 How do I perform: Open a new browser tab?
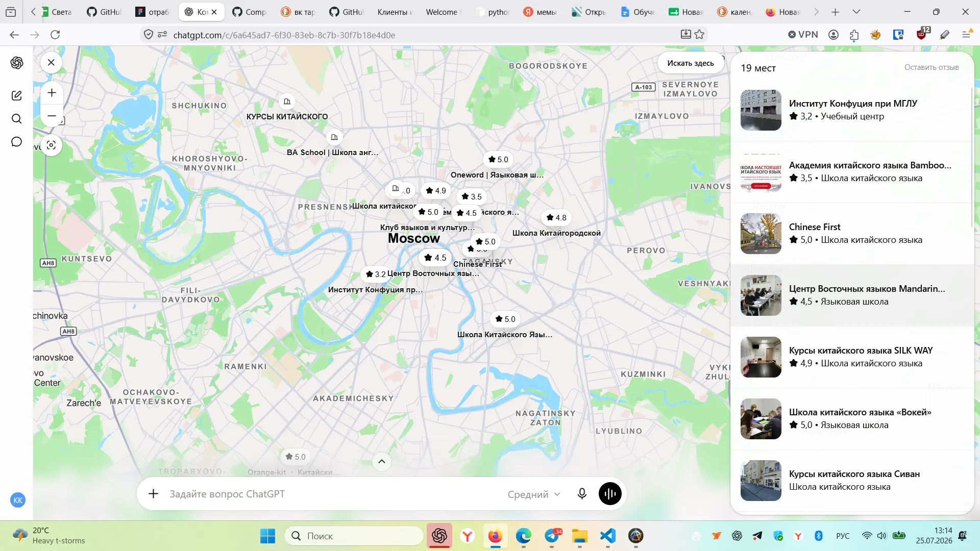835,12
